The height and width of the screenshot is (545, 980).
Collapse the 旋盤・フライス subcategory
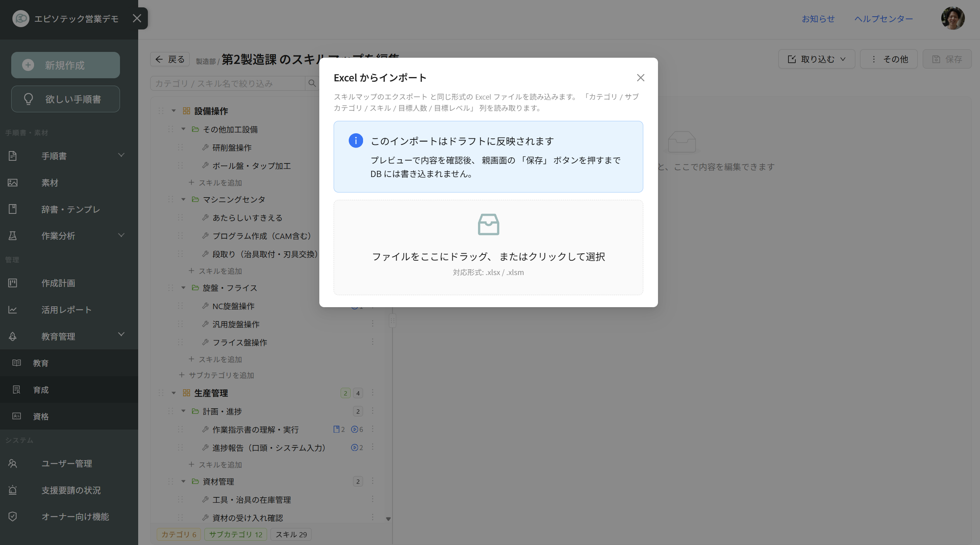[x=183, y=288]
